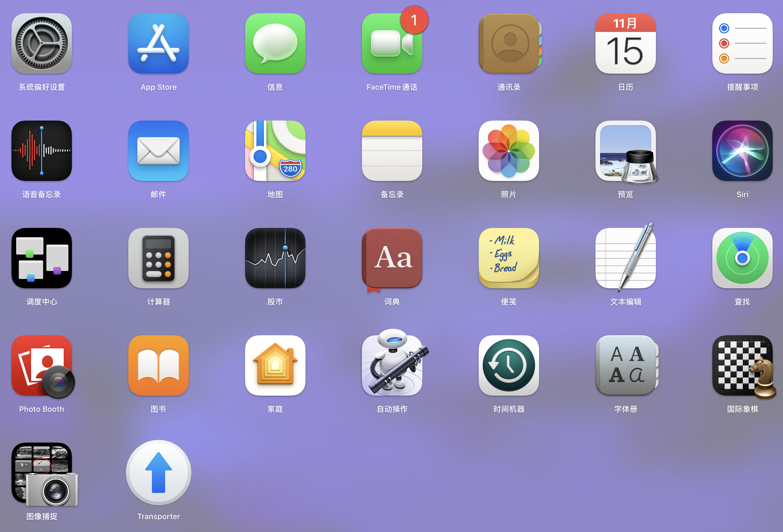Click the "App Store" label text
This screenshot has height=532, width=783.
coord(158,87)
